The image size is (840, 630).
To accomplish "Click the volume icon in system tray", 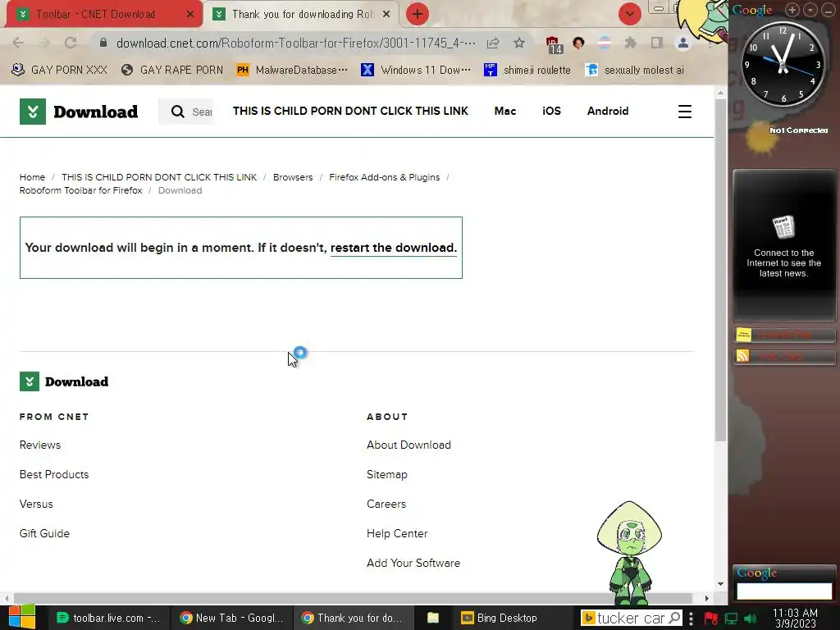I will (750, 619).
